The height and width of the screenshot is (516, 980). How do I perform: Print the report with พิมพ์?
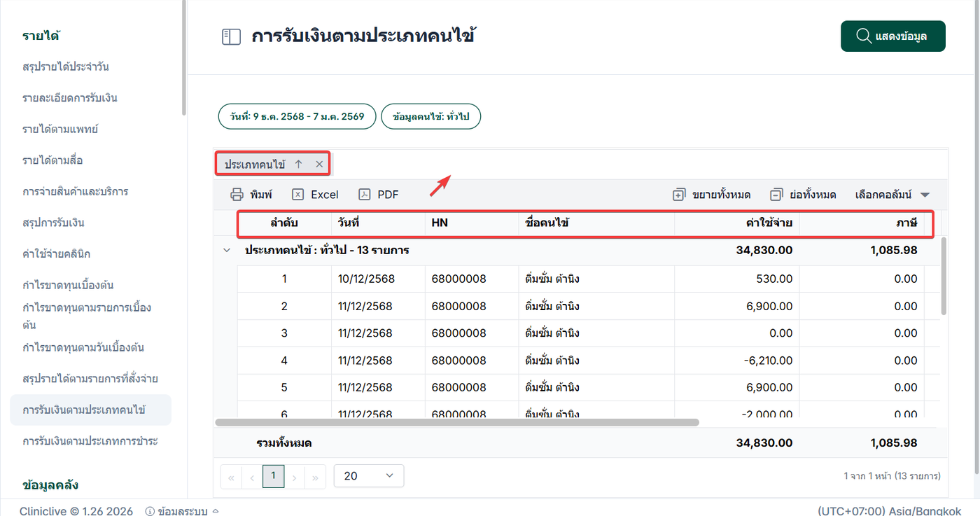(251, 195)
